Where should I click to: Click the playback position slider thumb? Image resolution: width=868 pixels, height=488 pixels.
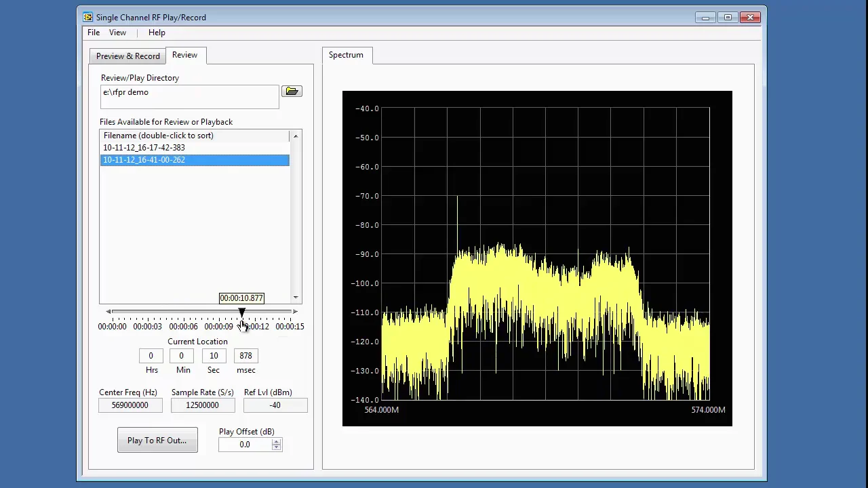coord(241,312)
